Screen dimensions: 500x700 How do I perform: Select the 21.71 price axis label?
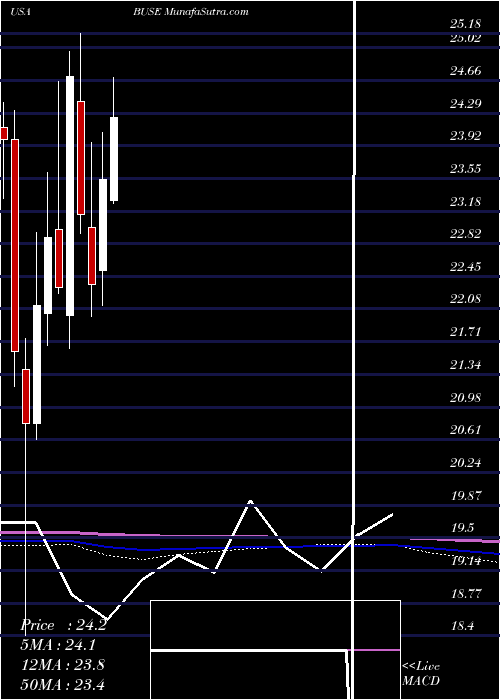point(465,332)
